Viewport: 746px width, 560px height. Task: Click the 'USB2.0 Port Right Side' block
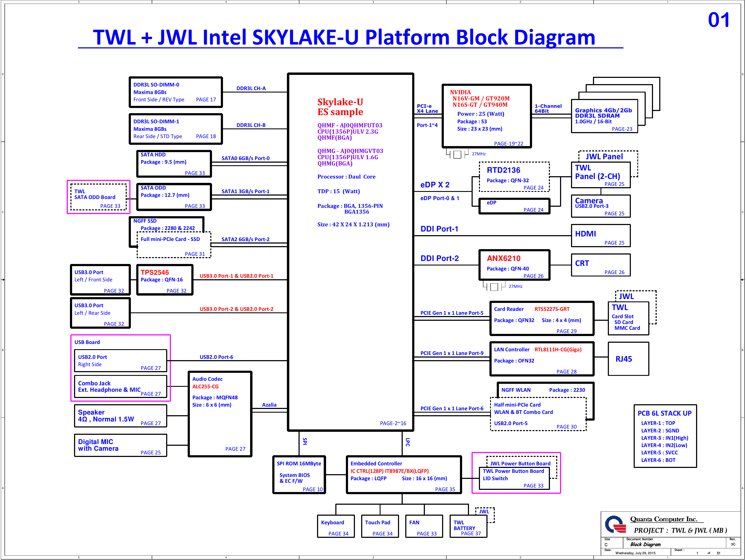point(121,361)
